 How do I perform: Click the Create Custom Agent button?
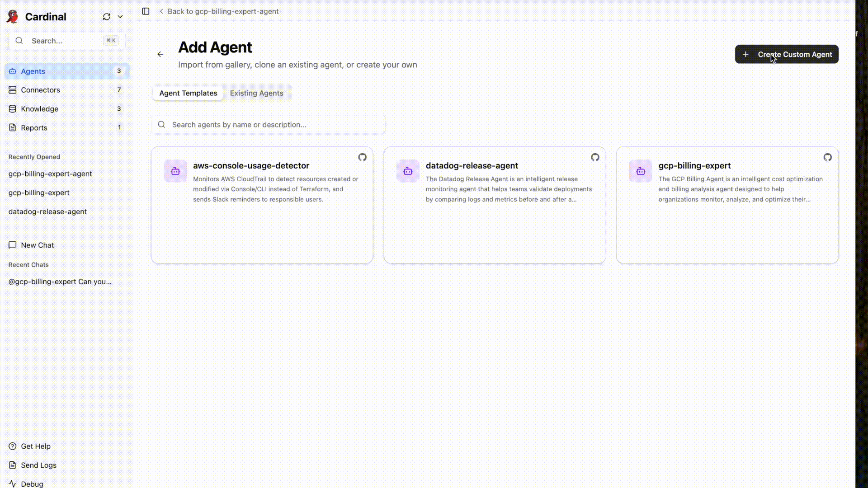point(786,54)
